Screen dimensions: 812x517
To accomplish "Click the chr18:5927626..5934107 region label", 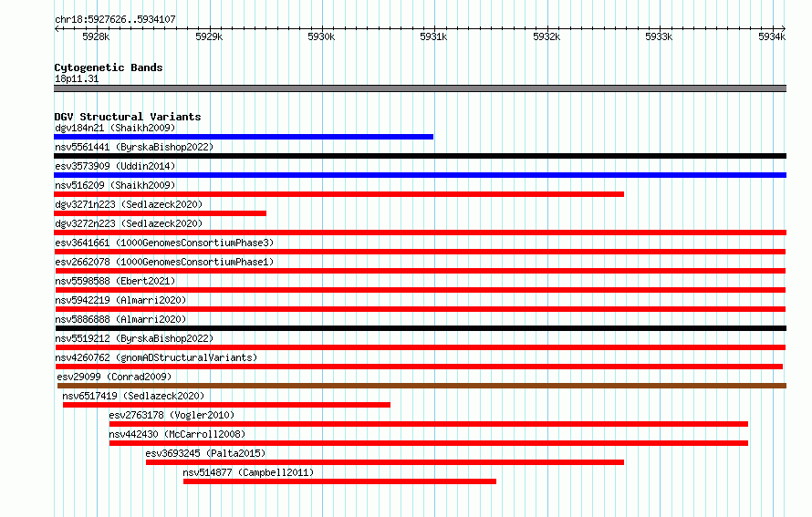I will coord(115,19).
